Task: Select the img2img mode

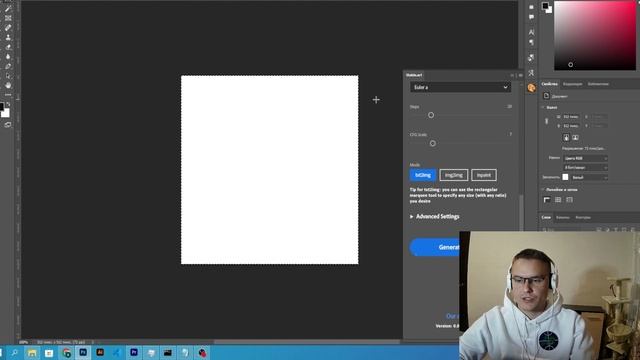Action: pos(453,175)
